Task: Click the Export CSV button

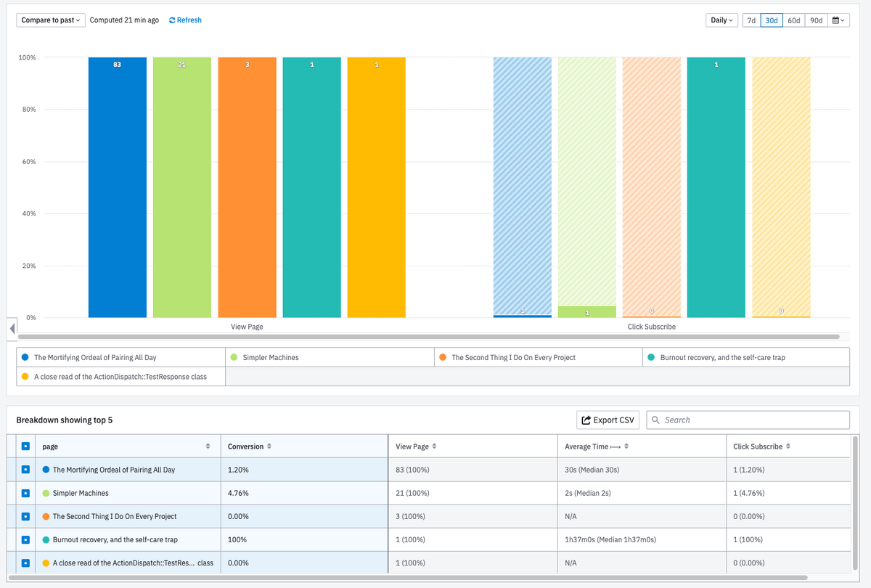Action: pos(608,420)
